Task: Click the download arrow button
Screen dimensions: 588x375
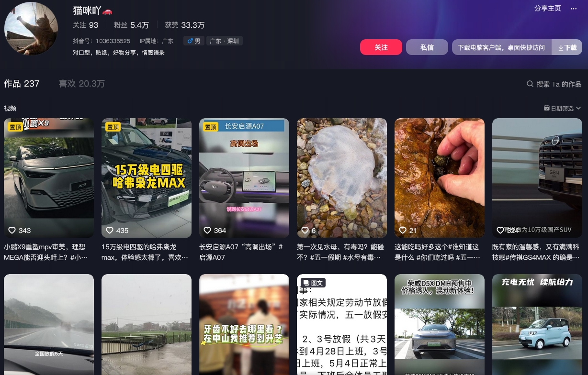Action: click(x=567, y=47)
